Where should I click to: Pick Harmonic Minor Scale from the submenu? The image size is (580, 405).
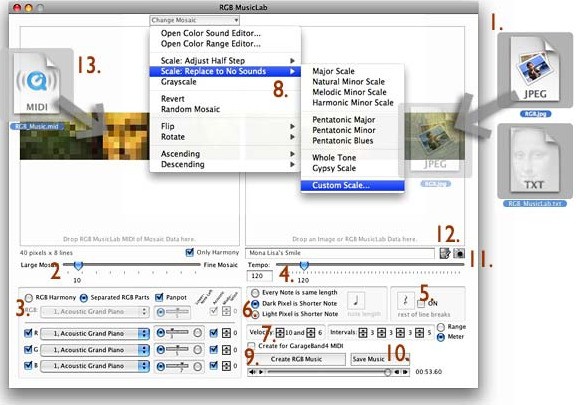click(x=353, y=103)
